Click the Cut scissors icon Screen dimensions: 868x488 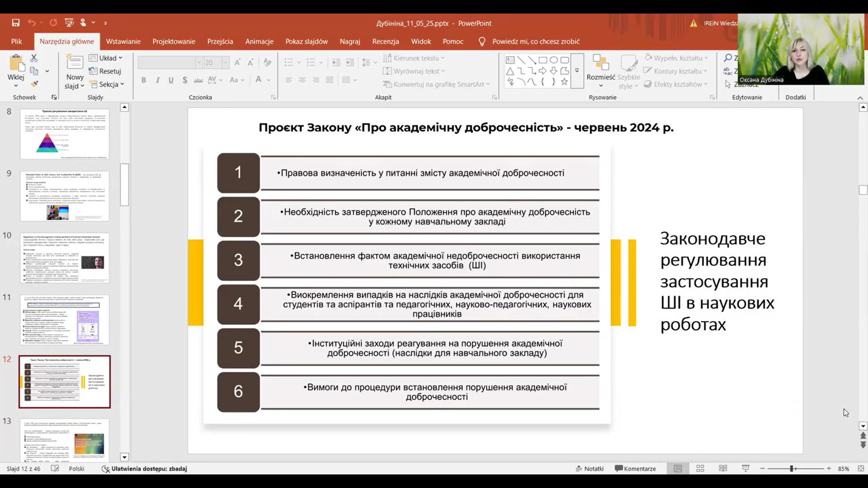click(x=34, y=58)
